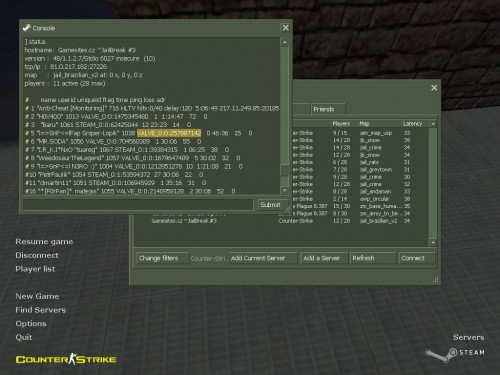Click the Console window title icon
500x375 pixels.
tap(27, 28)
